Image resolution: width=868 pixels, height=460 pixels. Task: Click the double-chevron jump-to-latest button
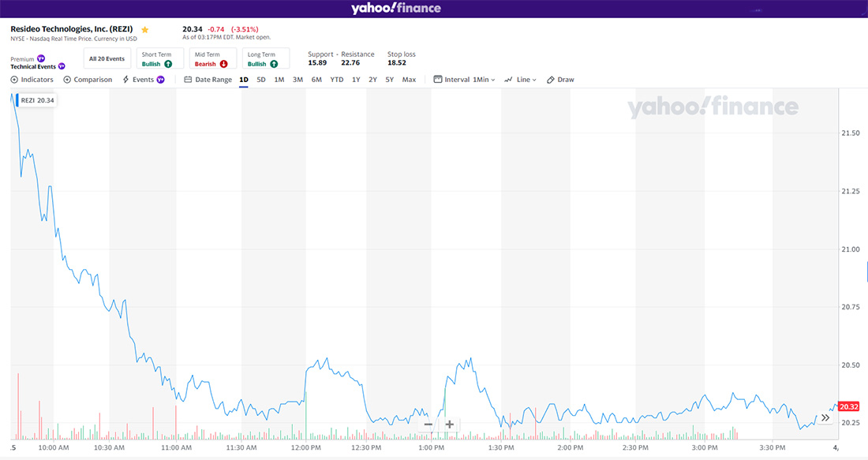[x=825, y=418]
